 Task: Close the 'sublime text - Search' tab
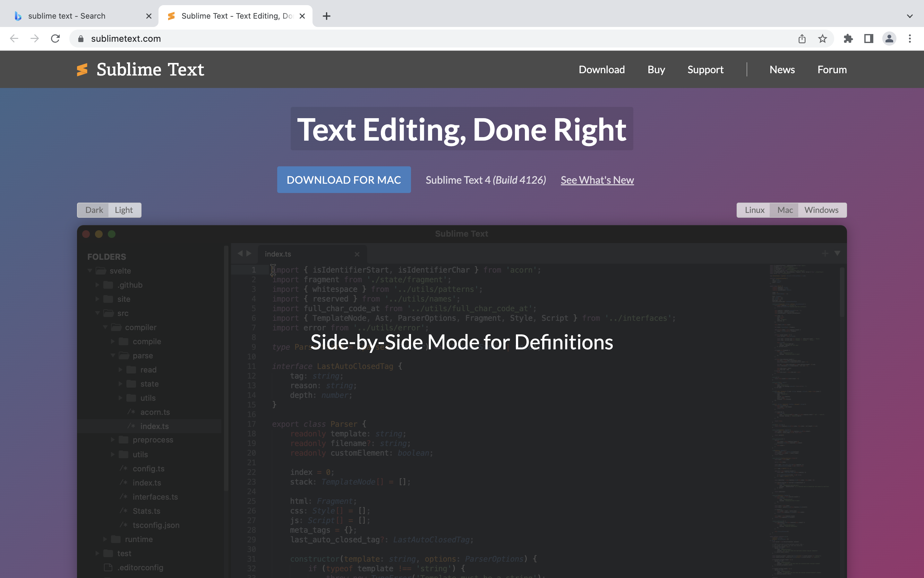point(149,16)
